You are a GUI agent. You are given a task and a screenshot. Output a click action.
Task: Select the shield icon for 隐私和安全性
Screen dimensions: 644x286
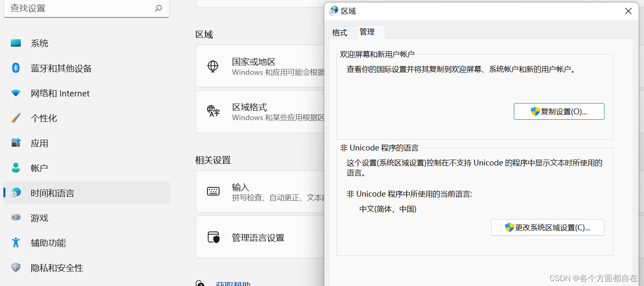pos(16,267)
